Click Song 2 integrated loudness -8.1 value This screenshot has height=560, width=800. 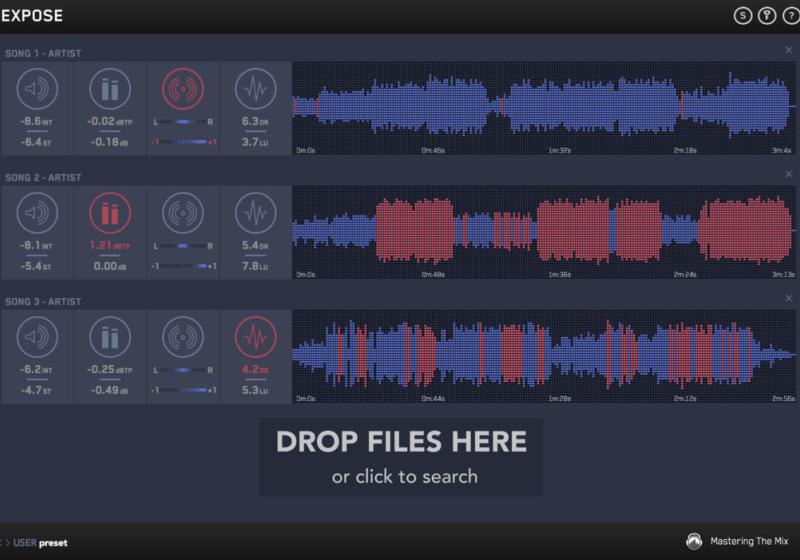[36, 245]
